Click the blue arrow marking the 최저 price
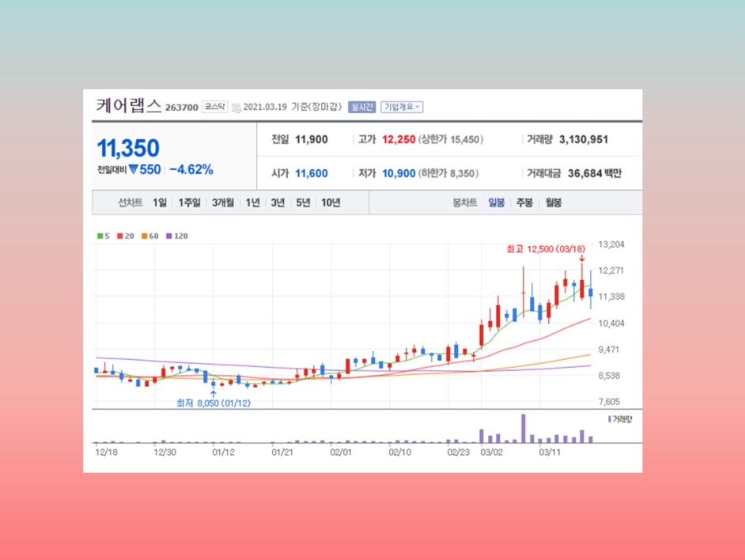This screenshot has height=560, width=745. (x=214, y=394)
